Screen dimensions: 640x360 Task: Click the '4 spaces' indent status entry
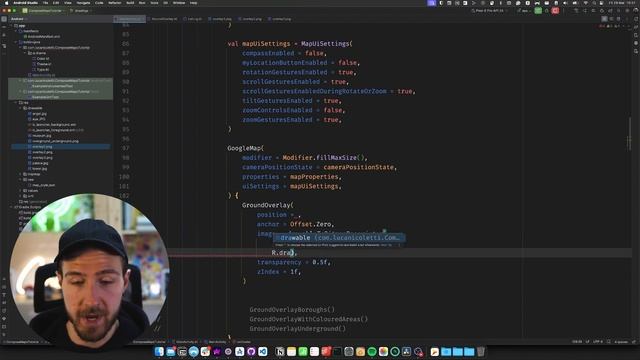point(621,342)
